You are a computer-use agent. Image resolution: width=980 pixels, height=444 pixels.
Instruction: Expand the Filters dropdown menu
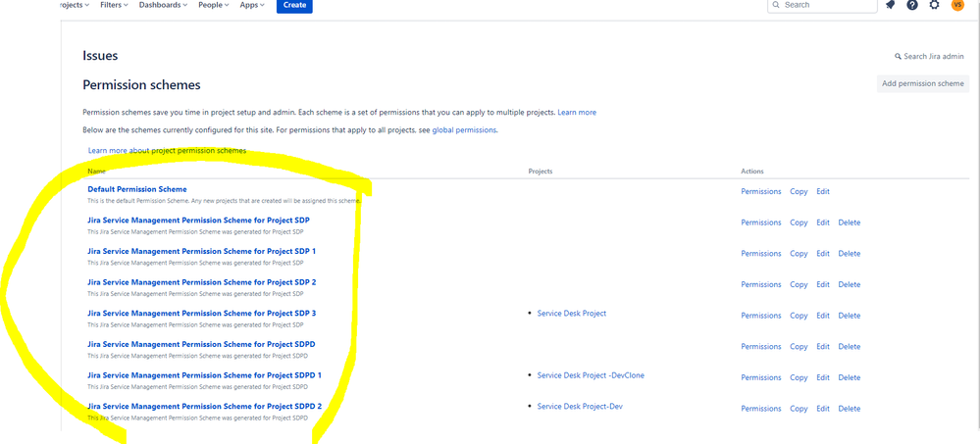115,4
